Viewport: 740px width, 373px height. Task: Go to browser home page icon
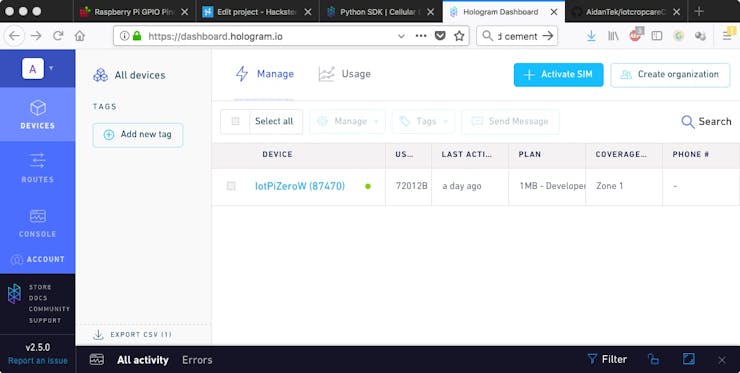(x=80, y=36)
